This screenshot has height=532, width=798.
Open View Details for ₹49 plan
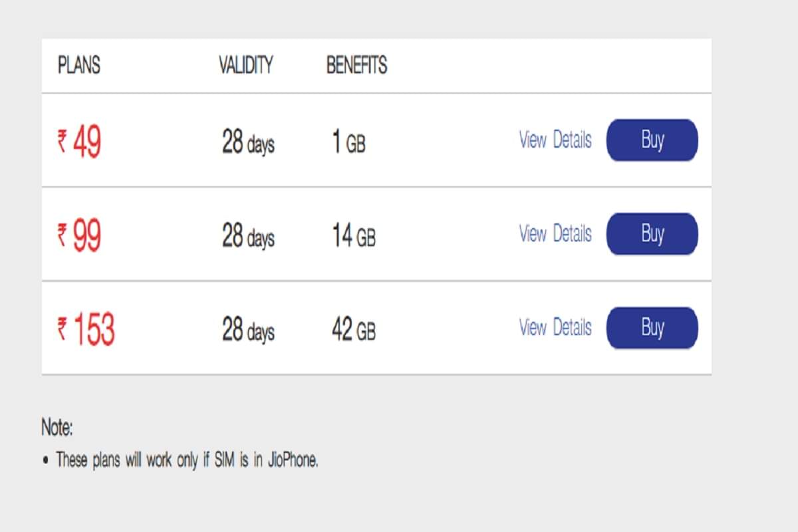coord(555,140)
